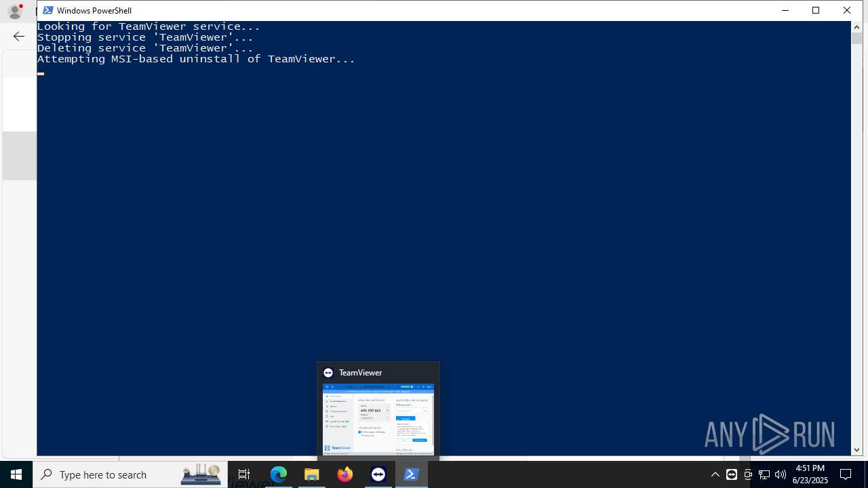Close the PowerShell window
Viewport: 868px width, 488px height.
click(x=847, y=10)
